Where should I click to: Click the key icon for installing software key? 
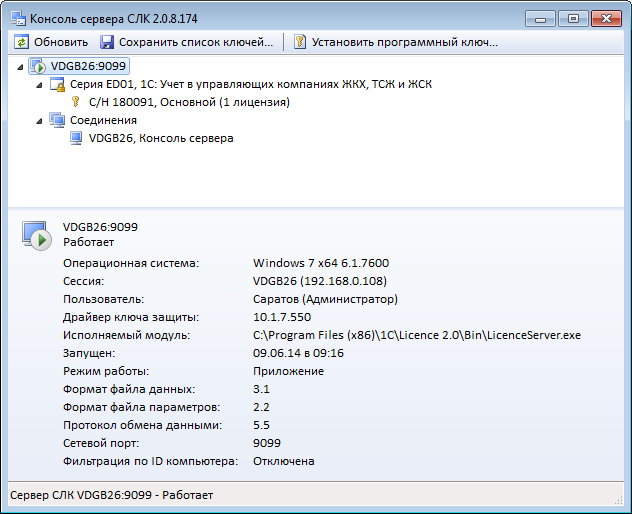pos(299,42)
